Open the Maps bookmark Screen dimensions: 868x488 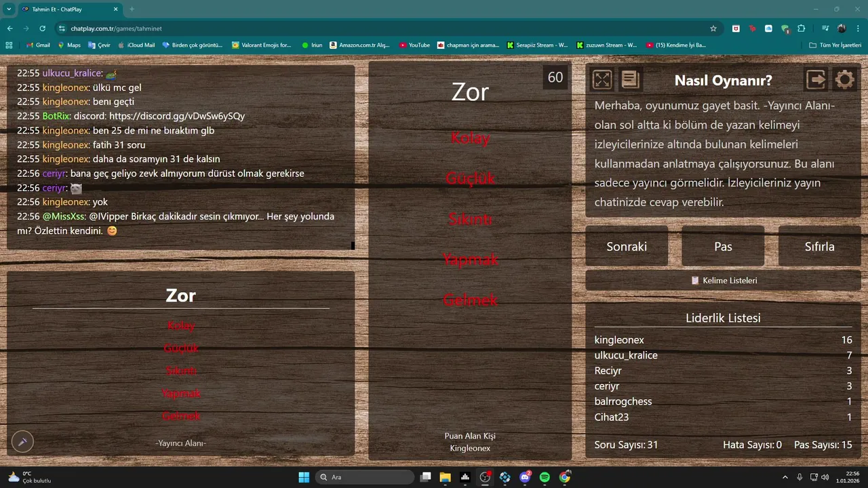pos(69,45)
